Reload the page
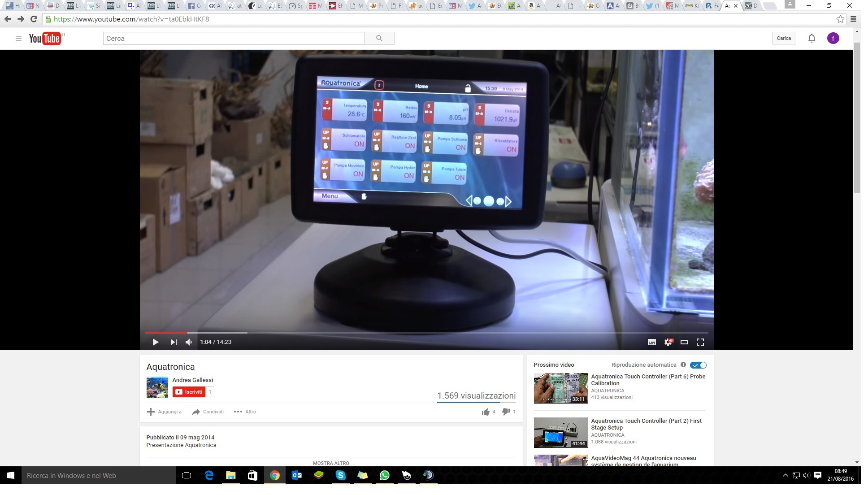Screen dimensions: 868x495 [34, 19]
